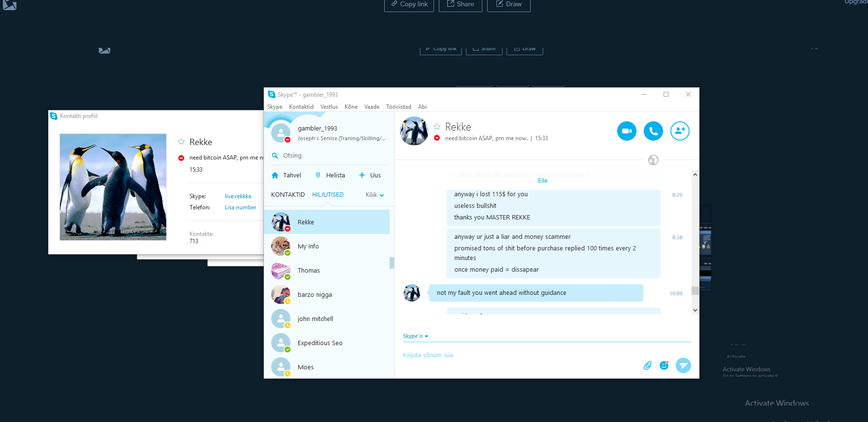This screenshot has width=868, height=422.
Task: Select Rekke in the contact list
Action: (327, 222)
